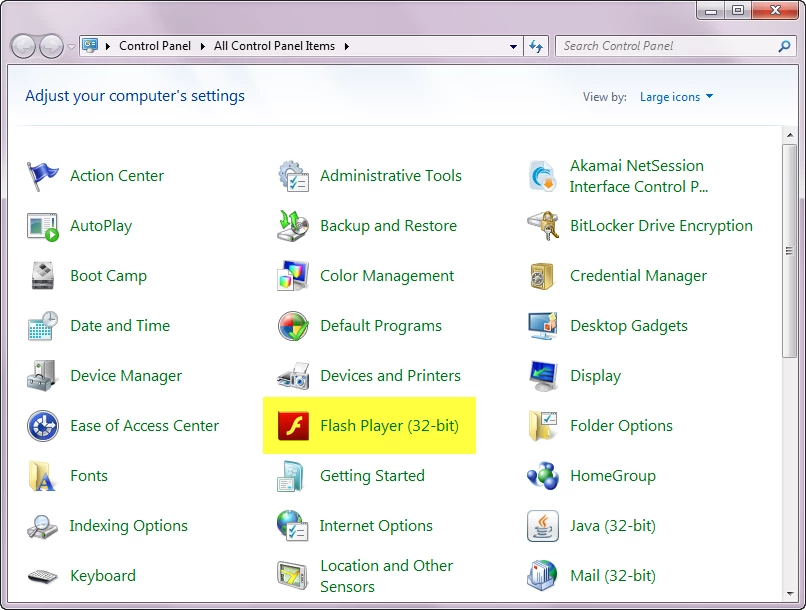Open the Folder Options icon
This screenshot has width=806, height=610.
(543, 426)
